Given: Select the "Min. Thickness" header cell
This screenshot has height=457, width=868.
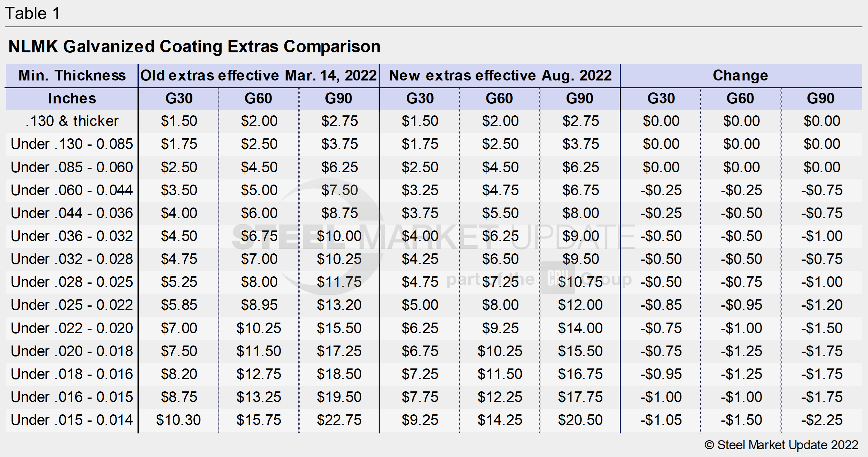Looking at the screenshot, I should click(x=72, y=76).
